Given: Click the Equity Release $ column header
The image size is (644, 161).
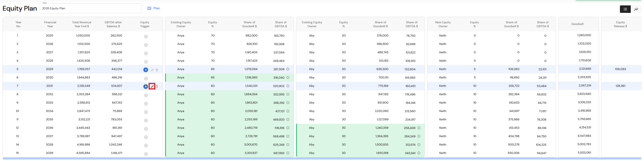Looking at the screenshot, I should 620,24.
